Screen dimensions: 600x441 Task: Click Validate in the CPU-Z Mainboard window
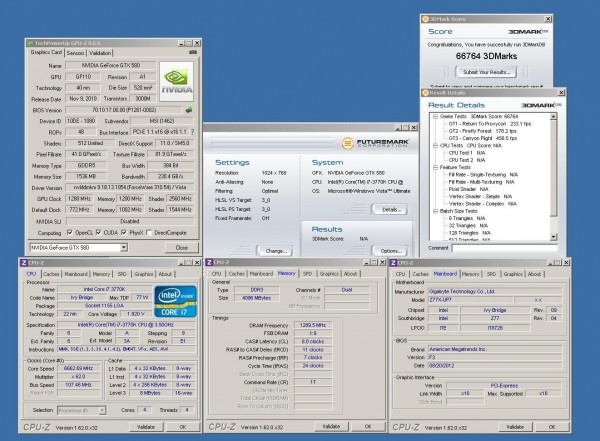515,426
